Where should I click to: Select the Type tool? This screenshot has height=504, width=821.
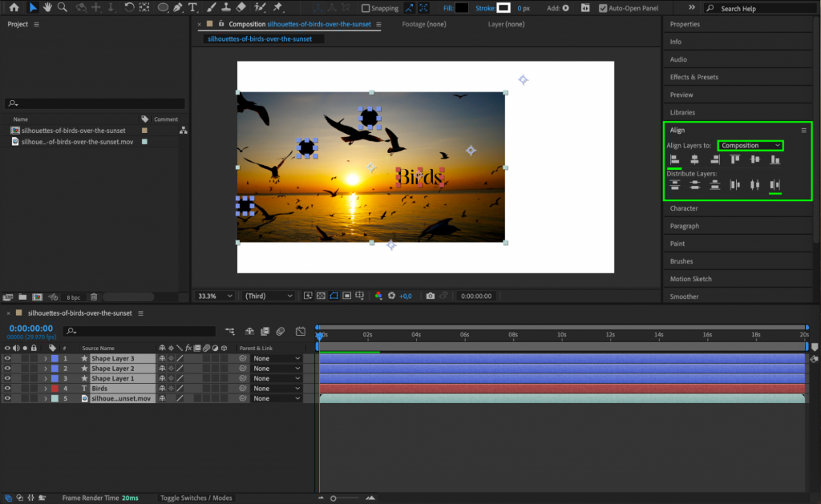(192, 7)
